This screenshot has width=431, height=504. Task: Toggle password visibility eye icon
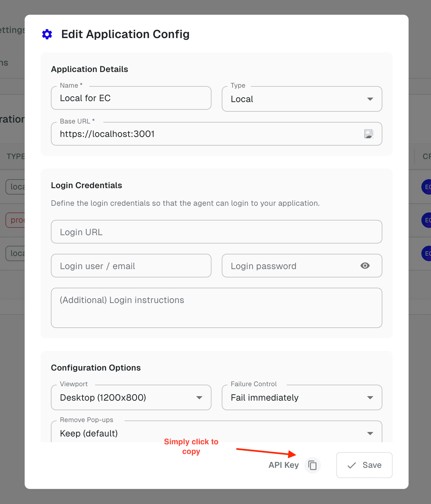[365, 266]
